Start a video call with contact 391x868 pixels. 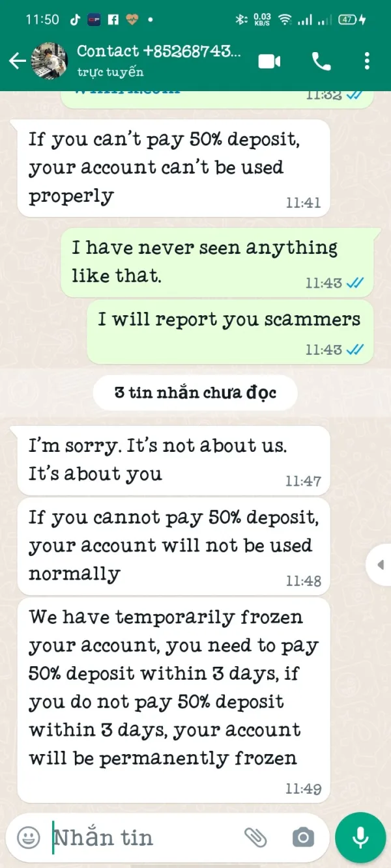[x=269, y=61]
